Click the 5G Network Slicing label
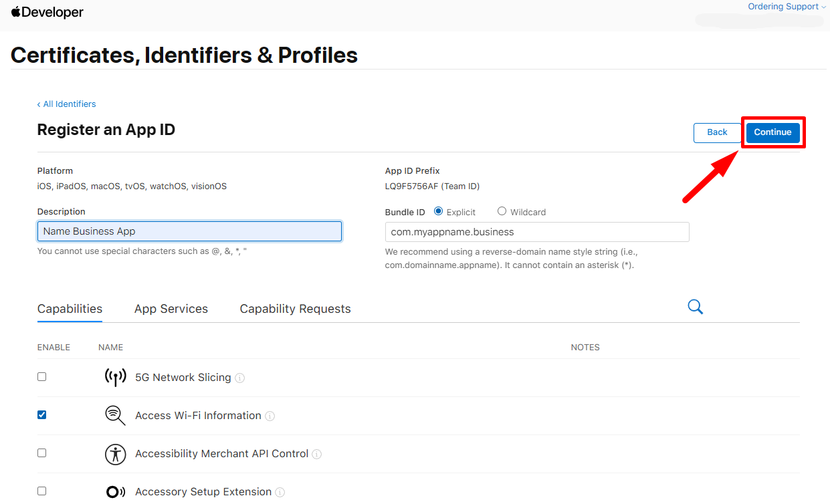830x504 pixels. pyautogui.click(x=183, y=378)
